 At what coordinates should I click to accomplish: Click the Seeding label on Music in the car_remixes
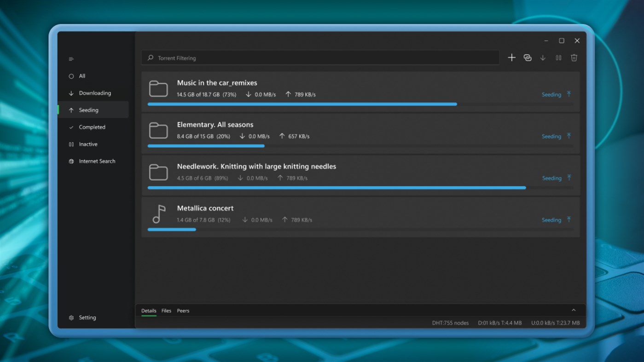point(551,94)
